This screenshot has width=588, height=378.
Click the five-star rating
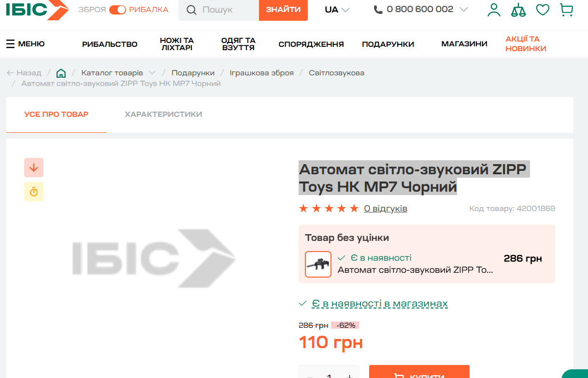(x=329, y=209)
